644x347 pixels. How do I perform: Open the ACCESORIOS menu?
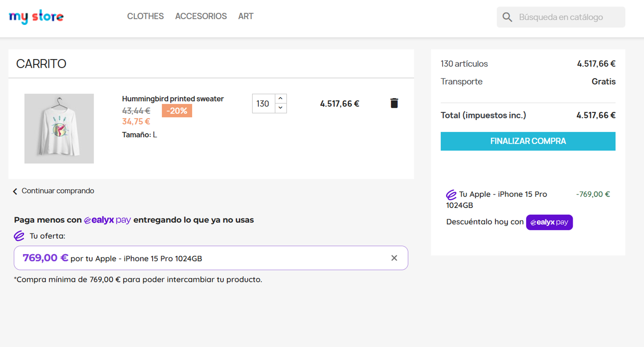[201, 16]
